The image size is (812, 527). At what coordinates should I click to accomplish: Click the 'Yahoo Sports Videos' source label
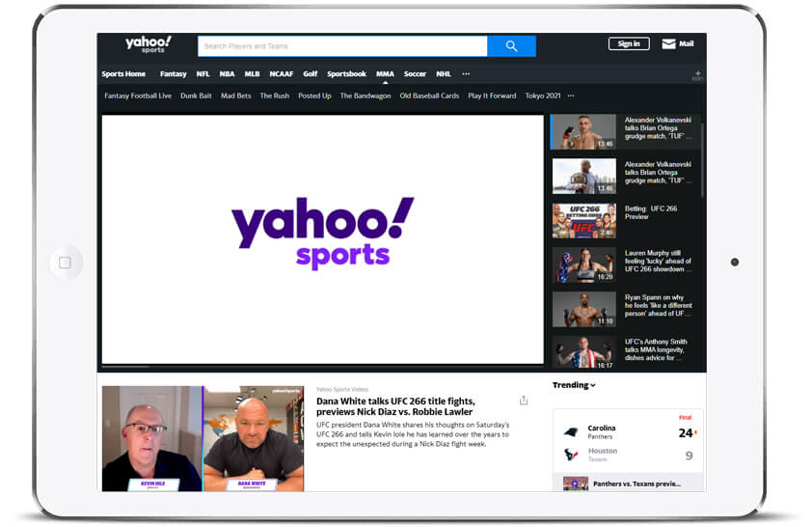click(342, 389)
